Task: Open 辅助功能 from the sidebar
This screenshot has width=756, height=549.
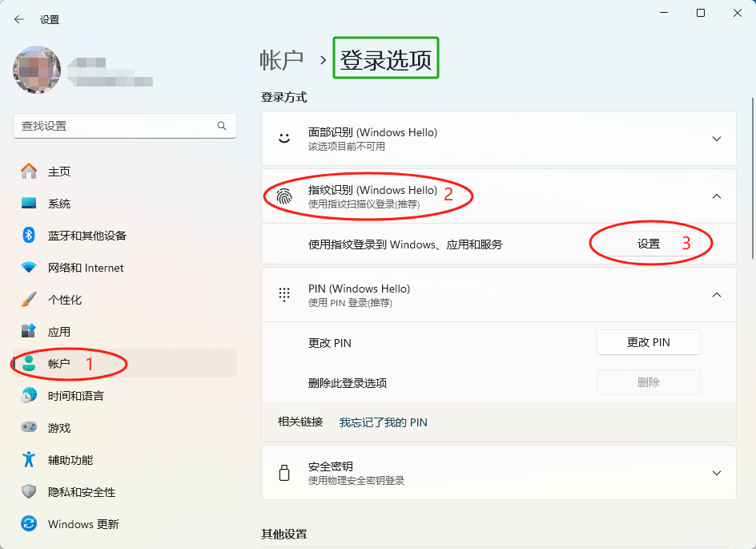Action: click(x=70, y=460)
